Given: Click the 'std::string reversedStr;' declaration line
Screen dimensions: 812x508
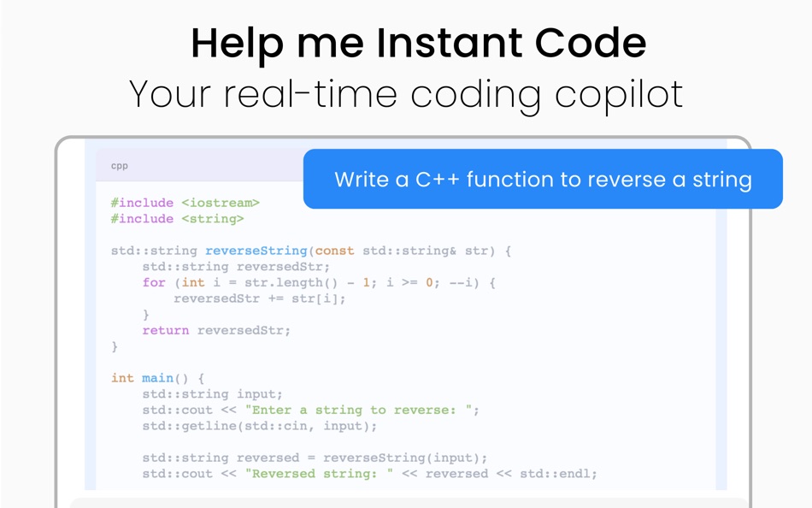Looking at the screenshot, I should [x=236, y=267].
